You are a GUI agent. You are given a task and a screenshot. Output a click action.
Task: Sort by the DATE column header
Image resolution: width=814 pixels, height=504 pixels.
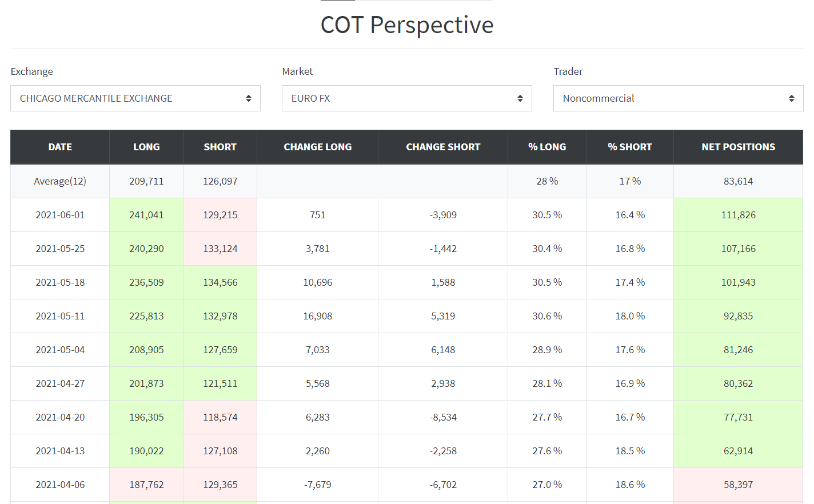click(60, 147)
